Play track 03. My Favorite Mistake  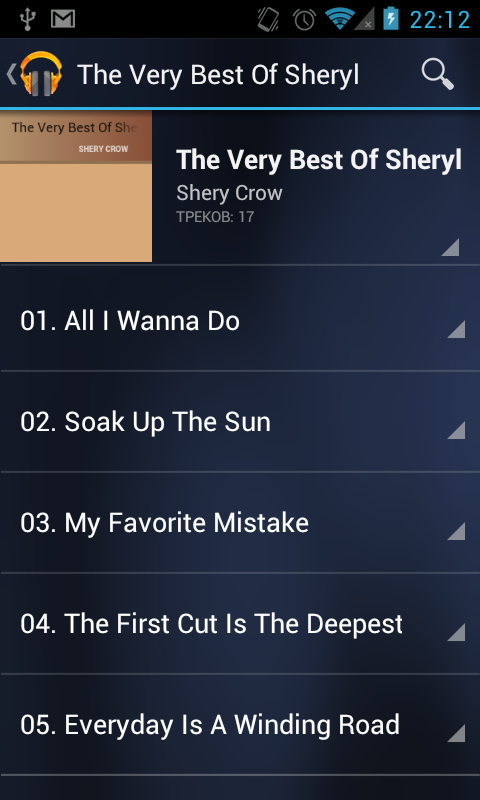[240, 523]
